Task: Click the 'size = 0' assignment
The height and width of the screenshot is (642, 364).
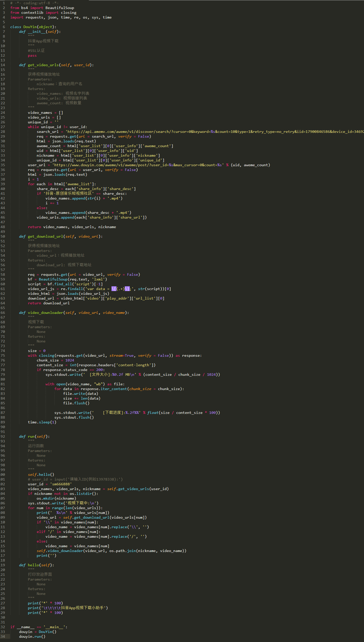Action: pos(37,351)
